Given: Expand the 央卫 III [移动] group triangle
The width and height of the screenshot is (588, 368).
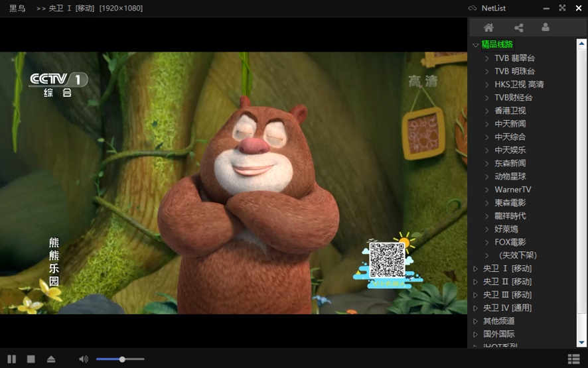Looking at the screenshot, I should [x=475, y=295].
